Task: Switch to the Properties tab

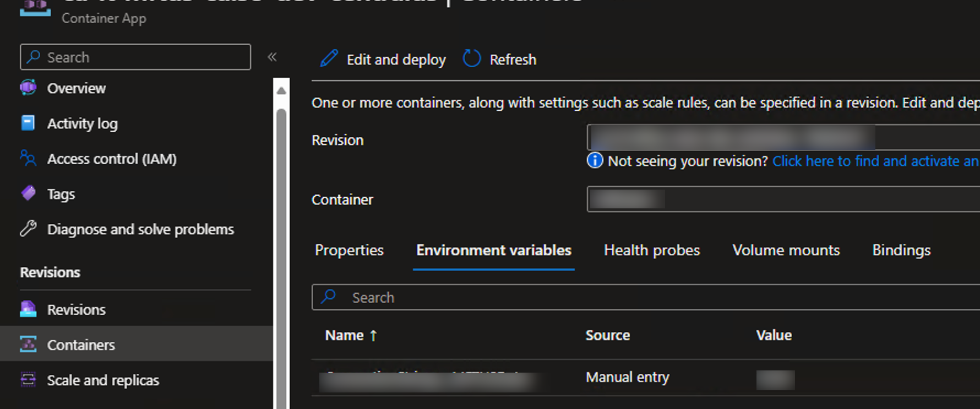Action: [x=349, y=250]
